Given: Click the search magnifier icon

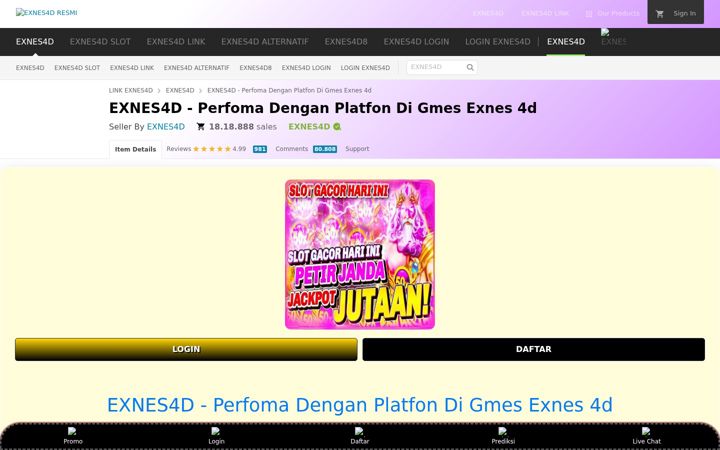Looking at the screenshot, I should pos(470,67).
